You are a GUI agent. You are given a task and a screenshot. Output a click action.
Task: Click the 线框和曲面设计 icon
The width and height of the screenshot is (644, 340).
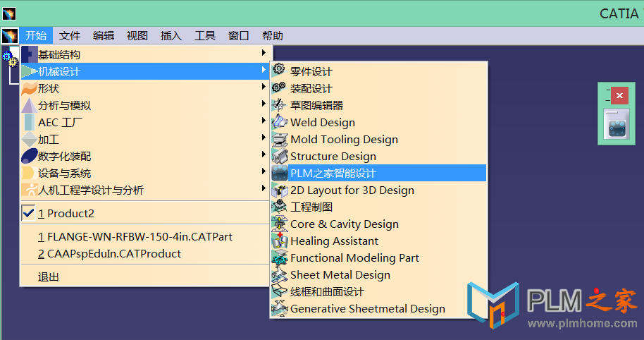[x=279, y=291]
